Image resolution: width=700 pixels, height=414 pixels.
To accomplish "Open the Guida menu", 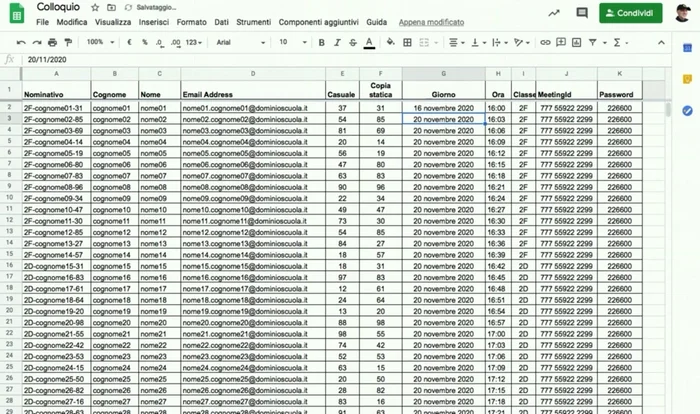I will (x=376, y=22).
